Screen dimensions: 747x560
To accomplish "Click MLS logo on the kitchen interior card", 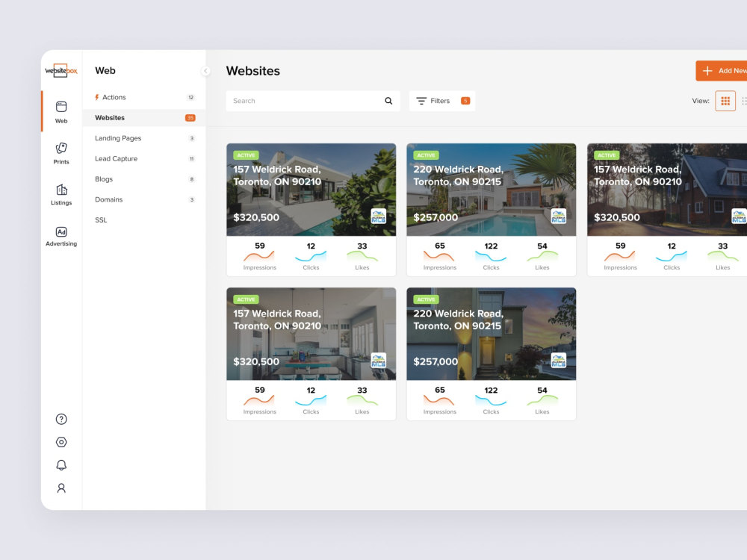I will click(x=378, y=361).
